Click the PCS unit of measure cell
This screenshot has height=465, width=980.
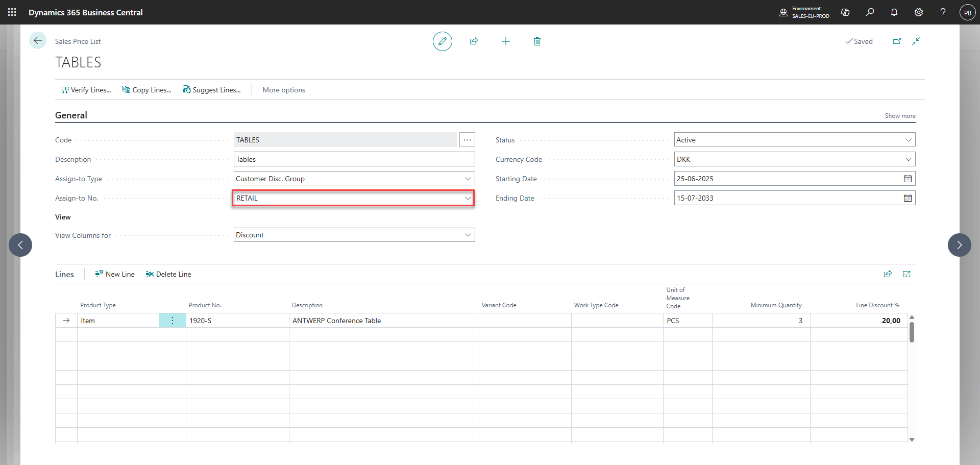coord(688,321)
